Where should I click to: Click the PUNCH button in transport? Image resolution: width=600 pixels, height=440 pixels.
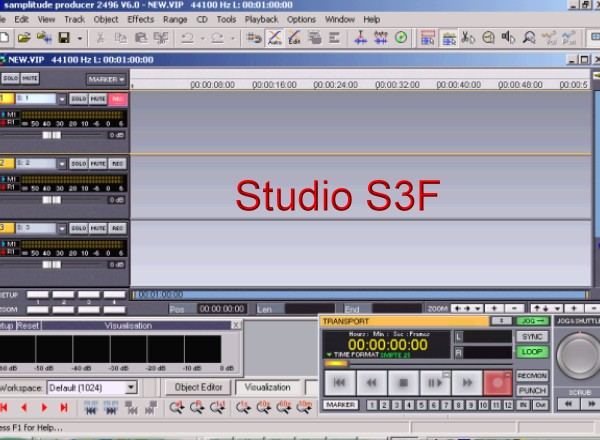[x=532, y=391]
